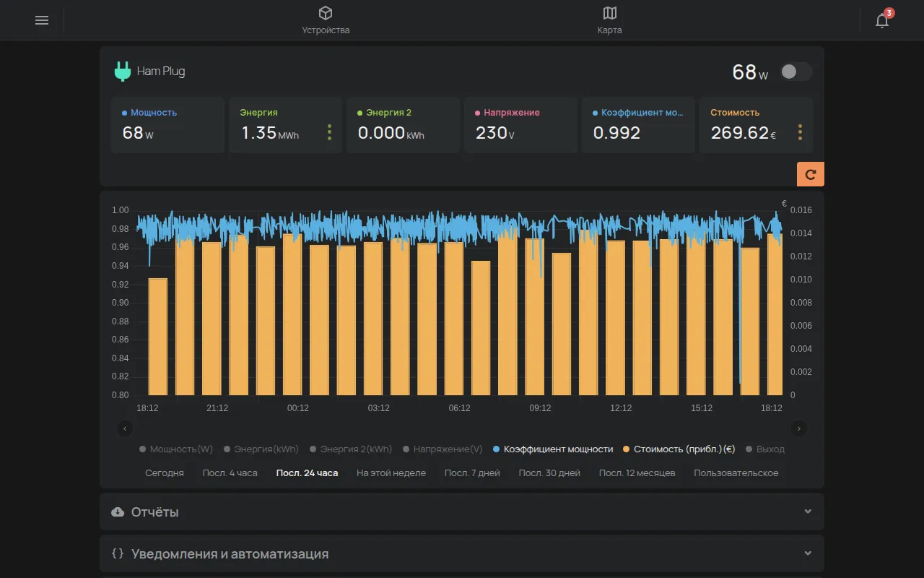Show the Энергия(kWh) series in the chart

[x=261, y=449]
